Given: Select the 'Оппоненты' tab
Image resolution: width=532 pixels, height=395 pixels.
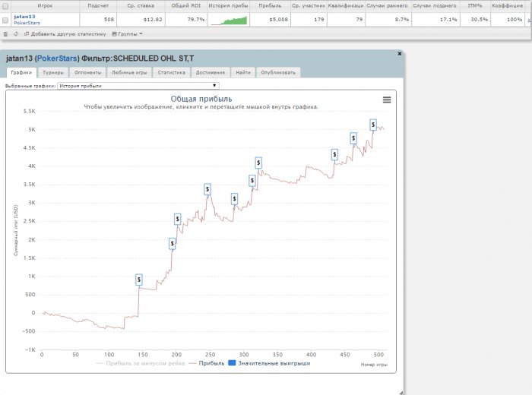Looking at the screenshot, I should click(87, 73).
